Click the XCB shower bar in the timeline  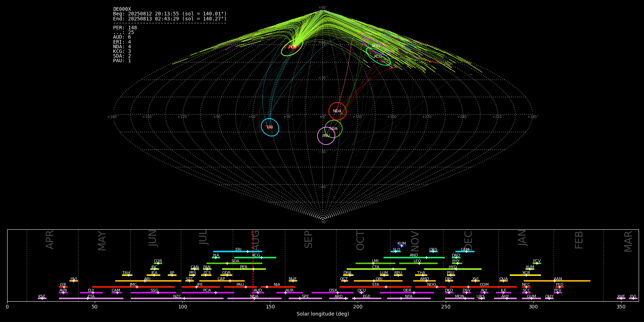point(525,275)
